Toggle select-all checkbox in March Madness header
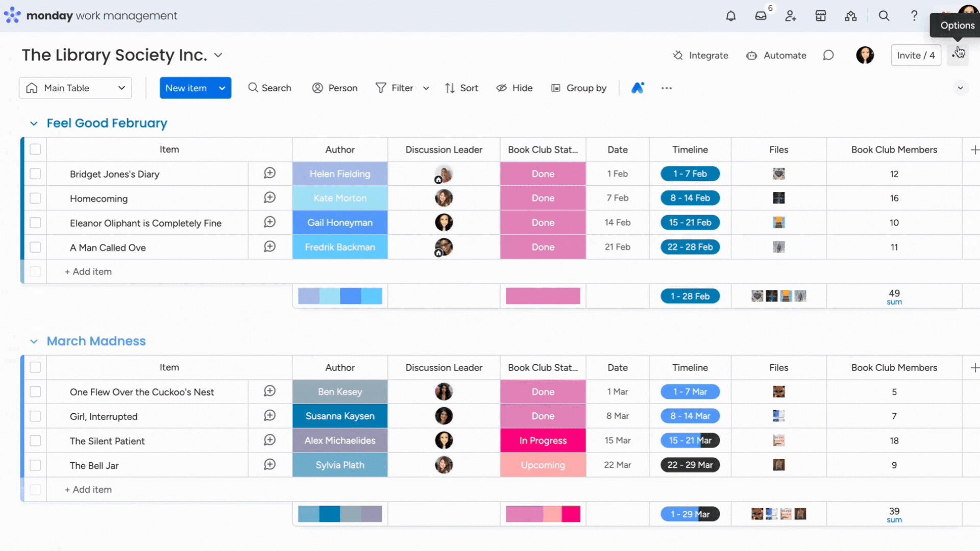980x551 pixels. (x=35, y=367)
